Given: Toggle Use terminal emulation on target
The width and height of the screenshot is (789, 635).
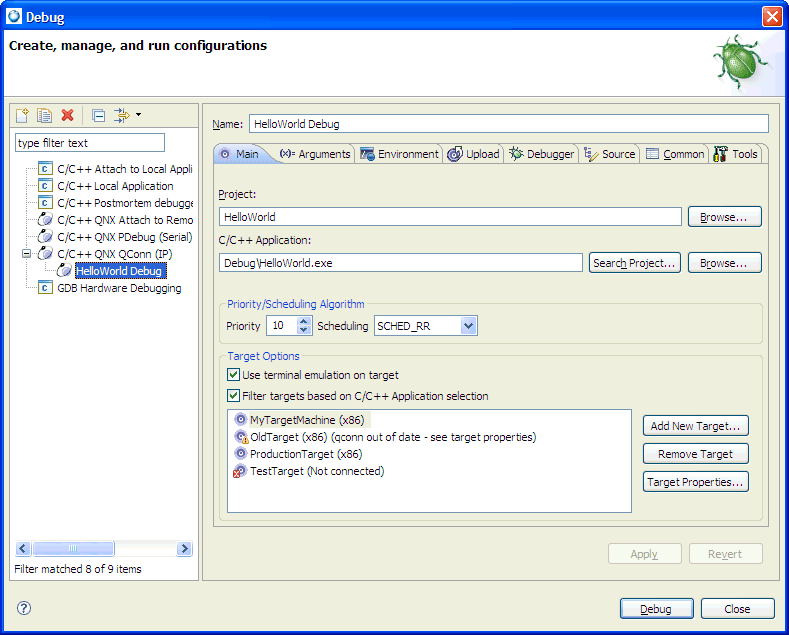Looking at the screenshot, I should click(x=234, y=375).
